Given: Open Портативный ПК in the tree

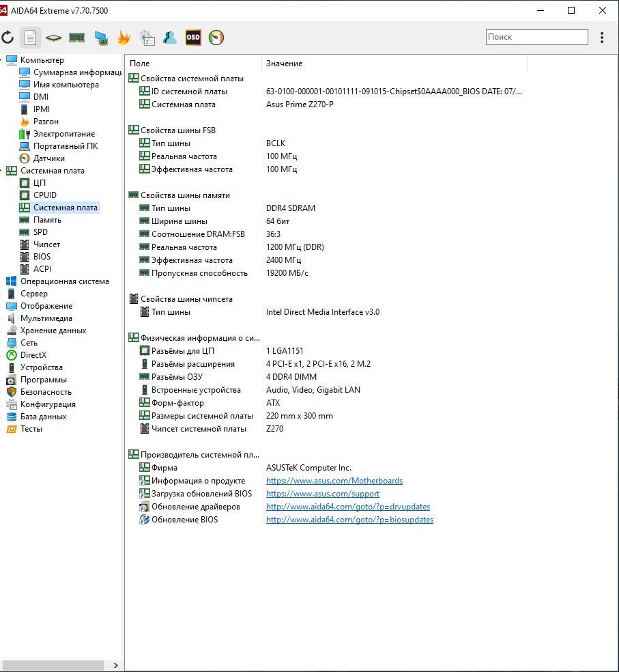Looking at the screenshot, I should coord(66,145).
